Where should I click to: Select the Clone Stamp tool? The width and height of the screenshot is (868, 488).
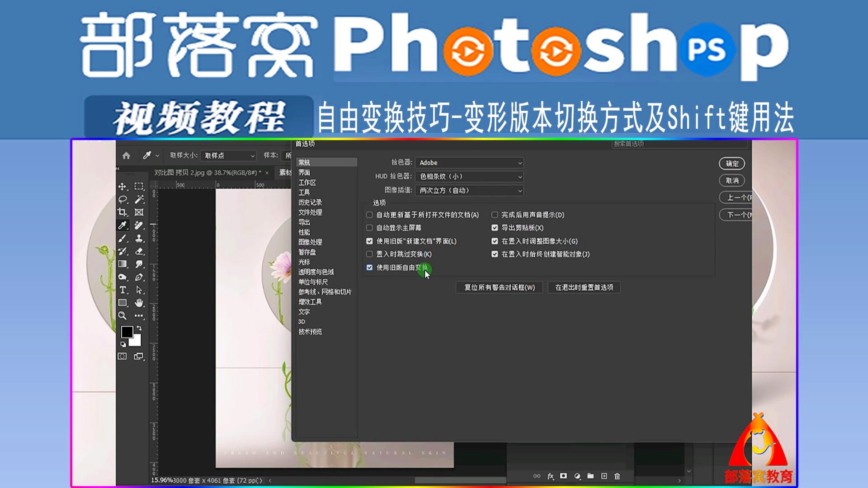139,238
